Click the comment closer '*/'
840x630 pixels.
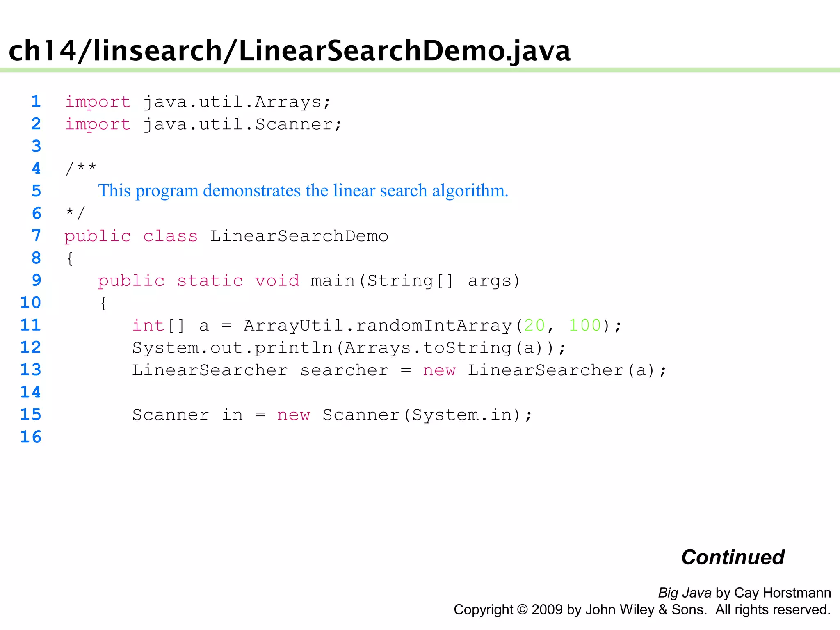[75, 213]
